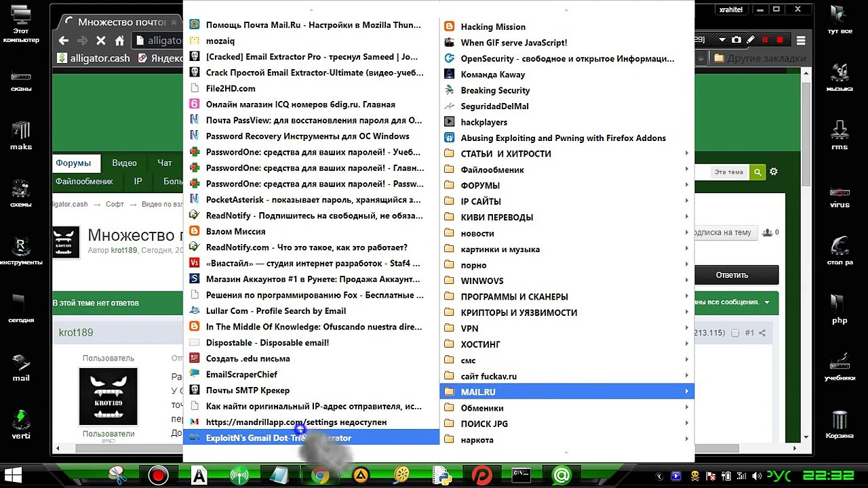
Task: Launch Python from the taskbar
Action: point(441,475)
